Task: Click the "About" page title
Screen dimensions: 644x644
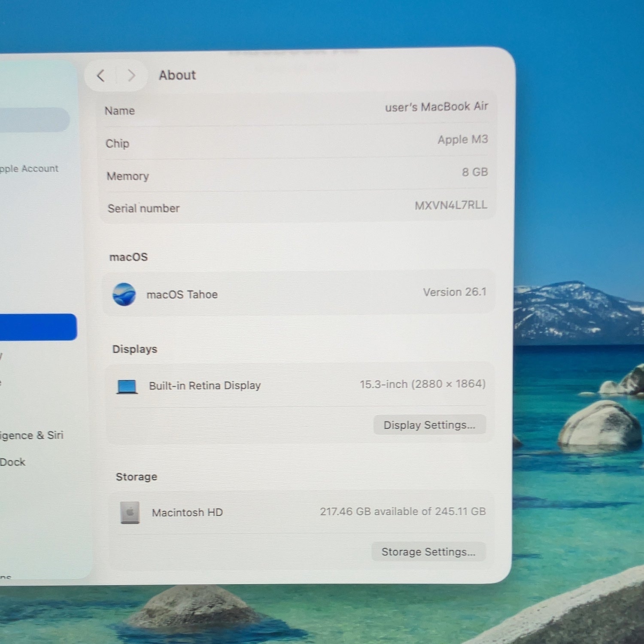Action: pyautogui.click(x=177, y=75)
